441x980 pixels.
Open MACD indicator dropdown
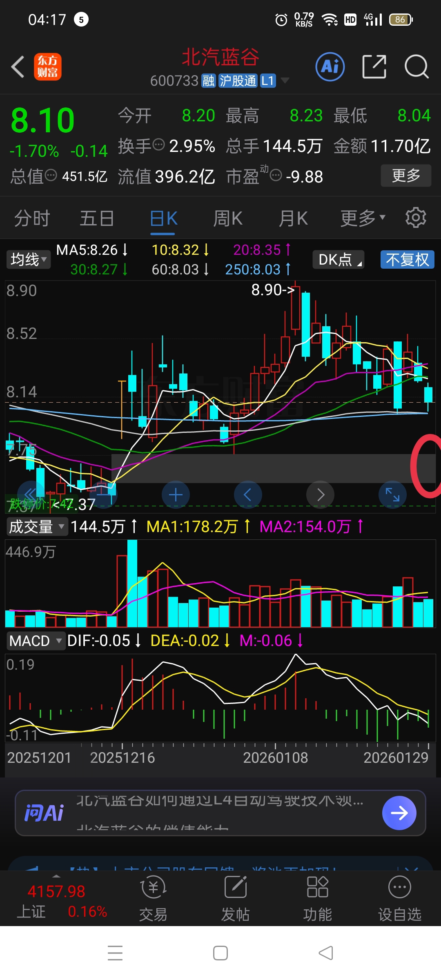tap(36, 641)
